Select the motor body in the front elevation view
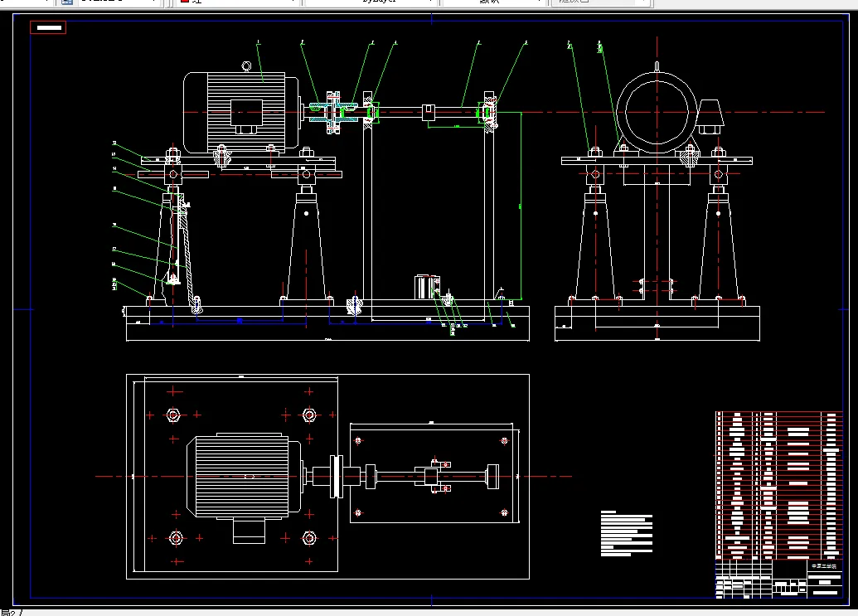The width and height of the screenshot is (858, 616). pyautogui.click(x=241, y=113)
